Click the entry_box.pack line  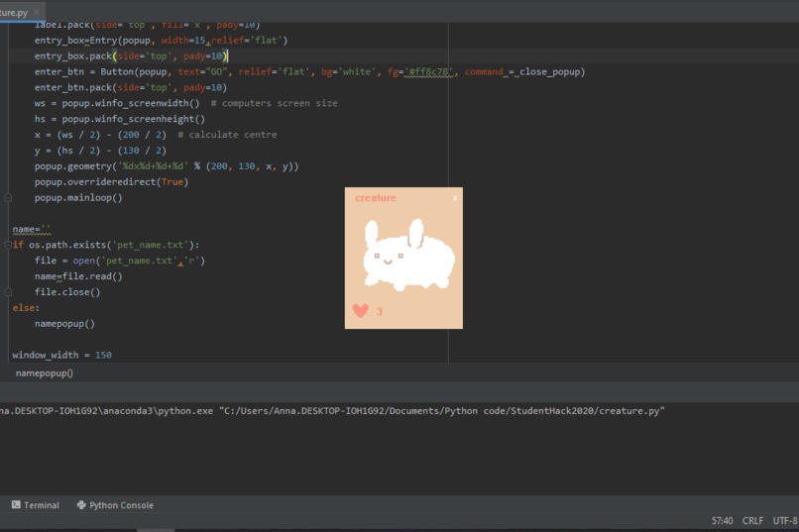click(131, 56)
